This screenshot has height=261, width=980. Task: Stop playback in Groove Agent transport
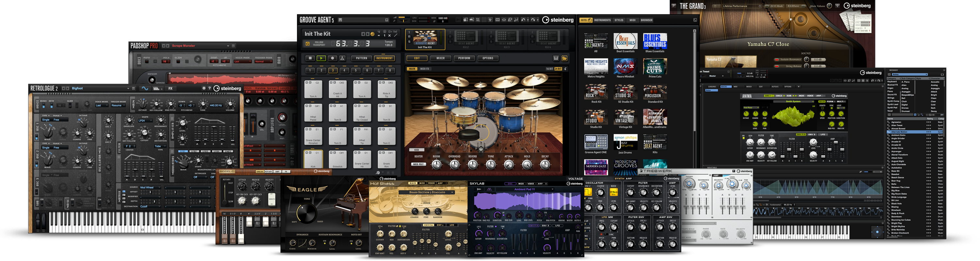point(310,58)
